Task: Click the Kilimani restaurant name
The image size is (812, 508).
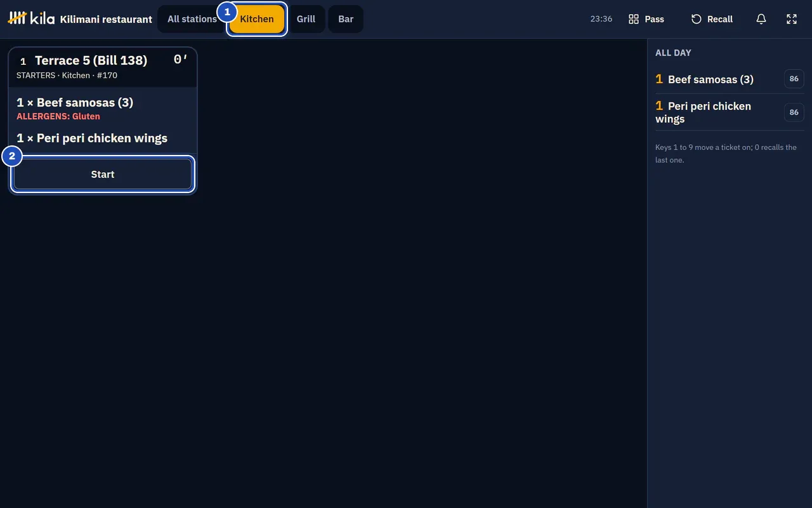Action: click(x=106, y=19)
